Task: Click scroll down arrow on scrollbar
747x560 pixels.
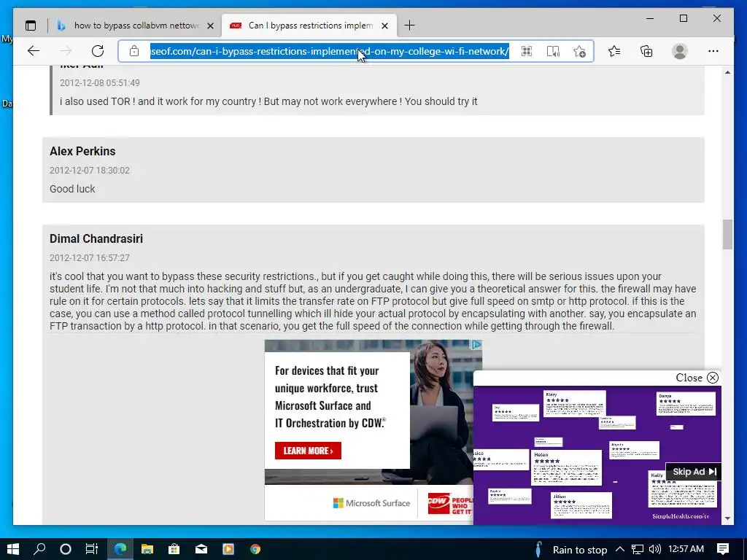Action: coord(727,518)
